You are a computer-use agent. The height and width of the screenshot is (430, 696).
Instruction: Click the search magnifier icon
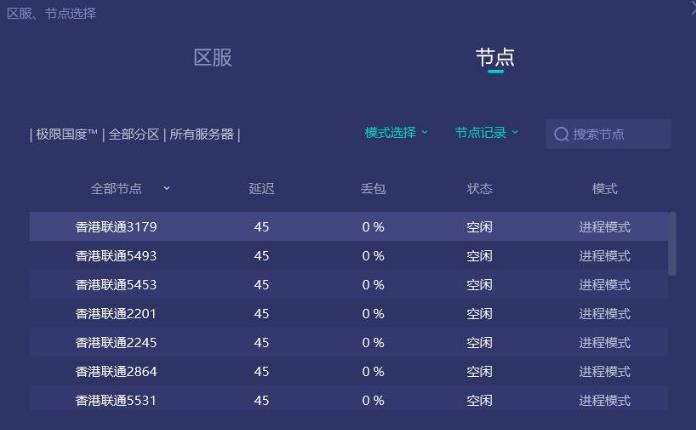tap(561, 134)
